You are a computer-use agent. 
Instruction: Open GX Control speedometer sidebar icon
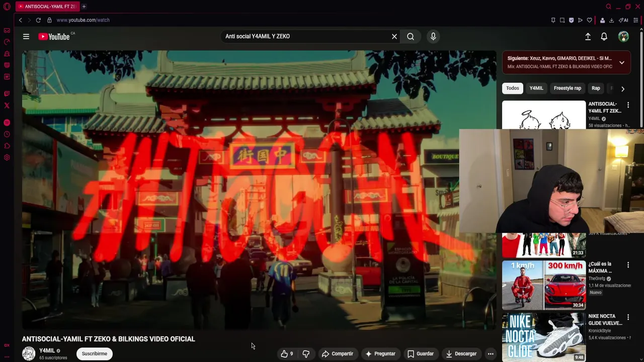(7, 42)
